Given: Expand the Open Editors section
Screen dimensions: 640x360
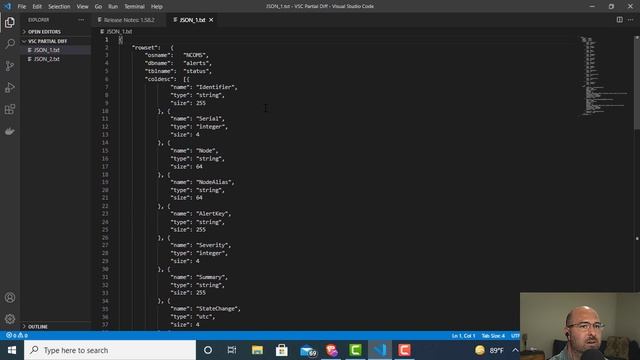Looking at the screenshot, I should 44,31.
